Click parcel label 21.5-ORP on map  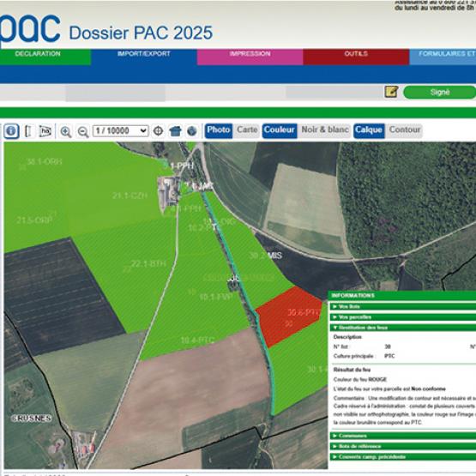tap(34, 220)
